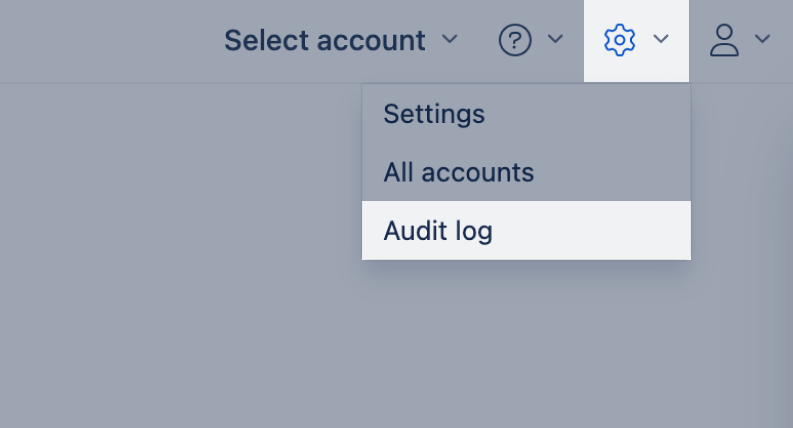
Task: Click the question mark help icon
Action: tap(514, 40)
